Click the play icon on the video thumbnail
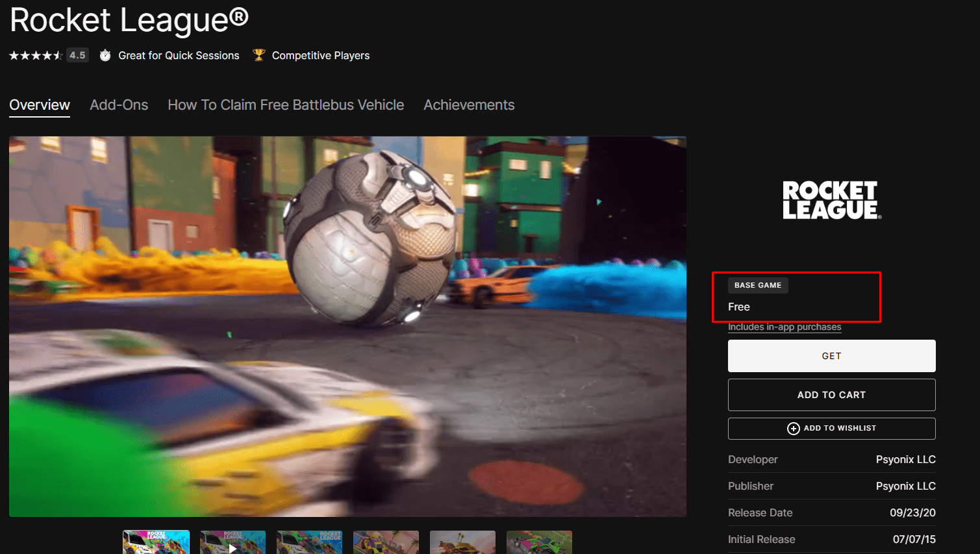This screenshot has width=980, height=554. click(232, 548)
